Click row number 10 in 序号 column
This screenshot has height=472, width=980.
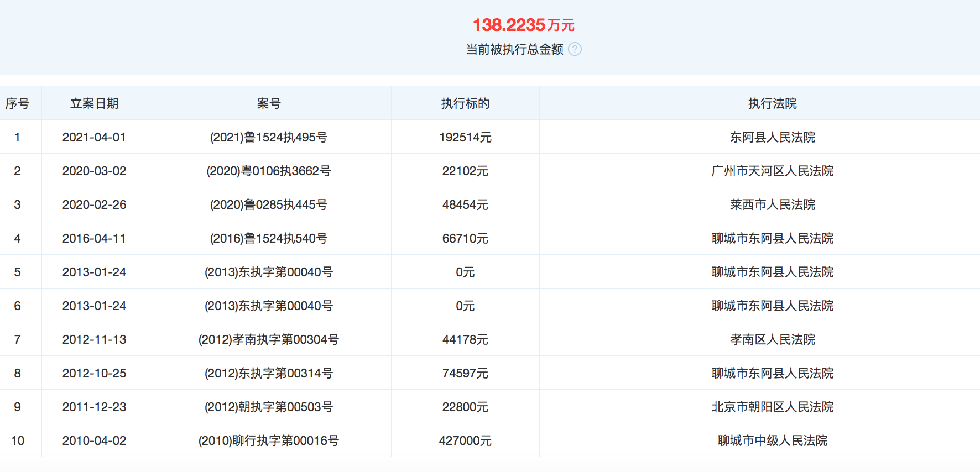coord(18,440)
